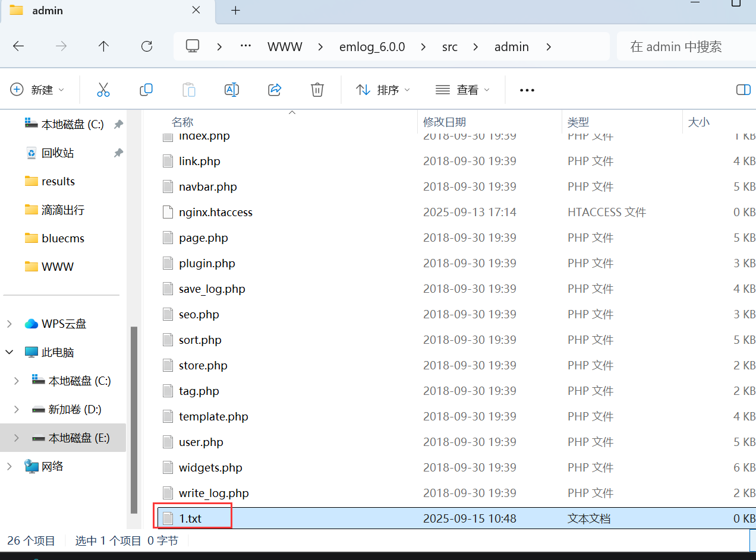Select the save_log.php file
Screen dimensions: 756x560
coord(212,289)
